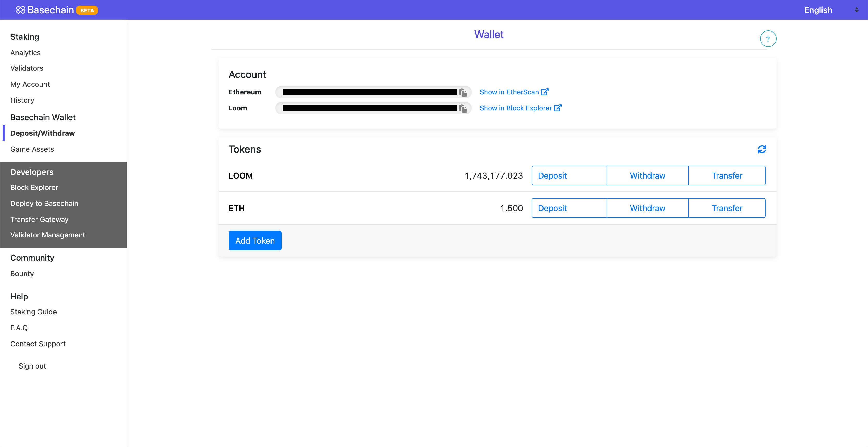
Task: Copy the Loom address with clipboard icon
Action: 463,108
